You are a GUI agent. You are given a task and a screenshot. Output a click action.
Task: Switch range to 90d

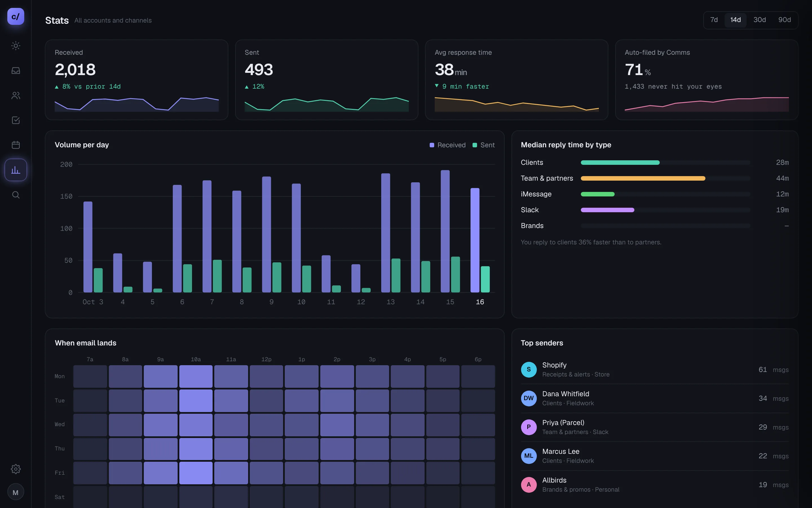coord(784,20)
